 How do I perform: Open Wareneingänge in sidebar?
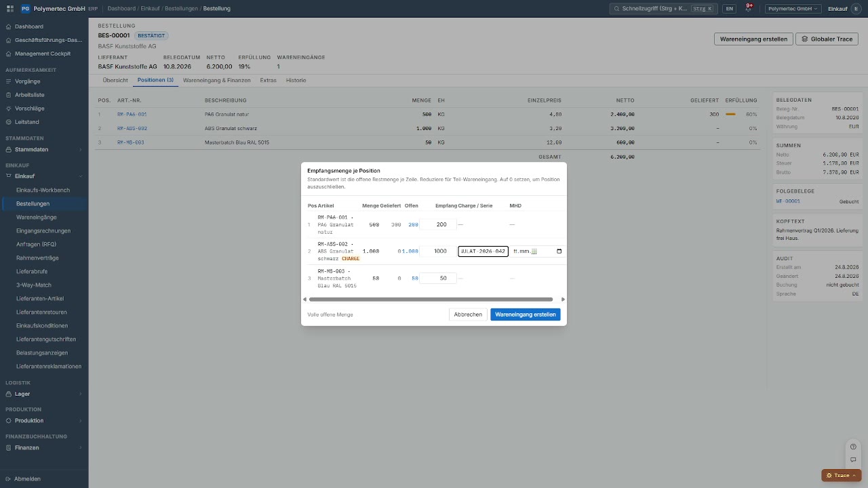(x=37, y=217)
